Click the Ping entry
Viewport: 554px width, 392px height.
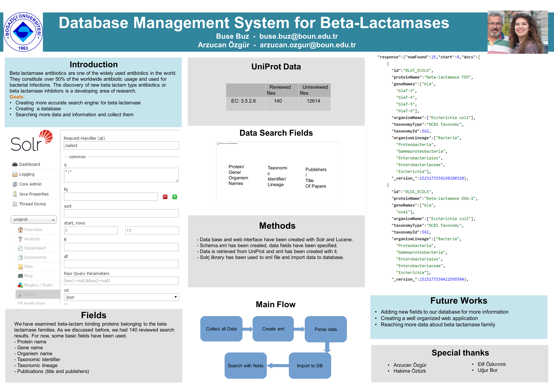[x=28, y=276]
